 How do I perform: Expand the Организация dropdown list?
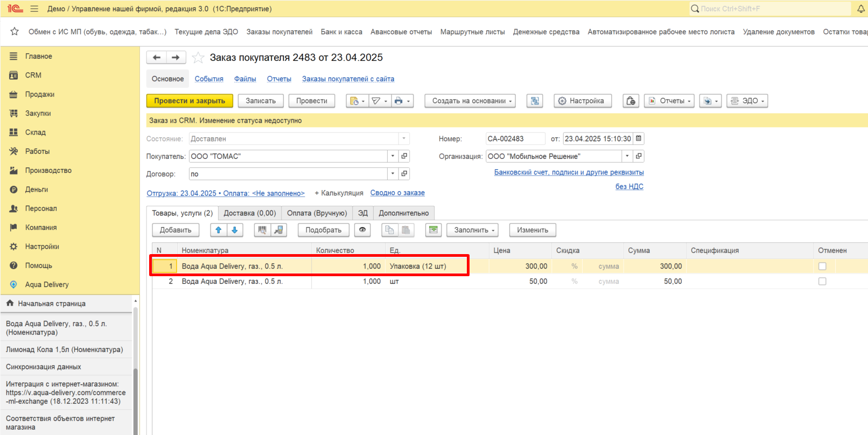627,156
